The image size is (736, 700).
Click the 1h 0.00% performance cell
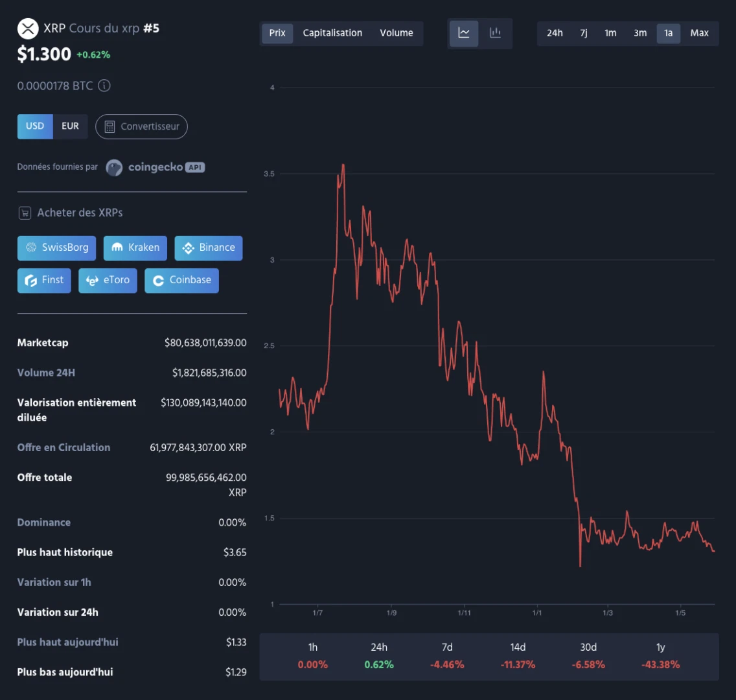point(313,657)
